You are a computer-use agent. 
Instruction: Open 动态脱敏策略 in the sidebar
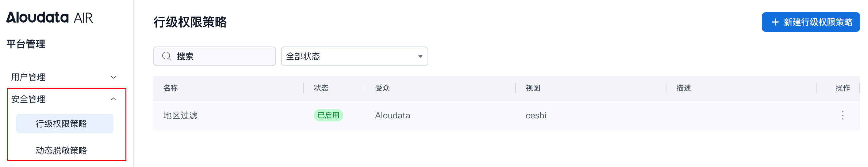[61, 150]
